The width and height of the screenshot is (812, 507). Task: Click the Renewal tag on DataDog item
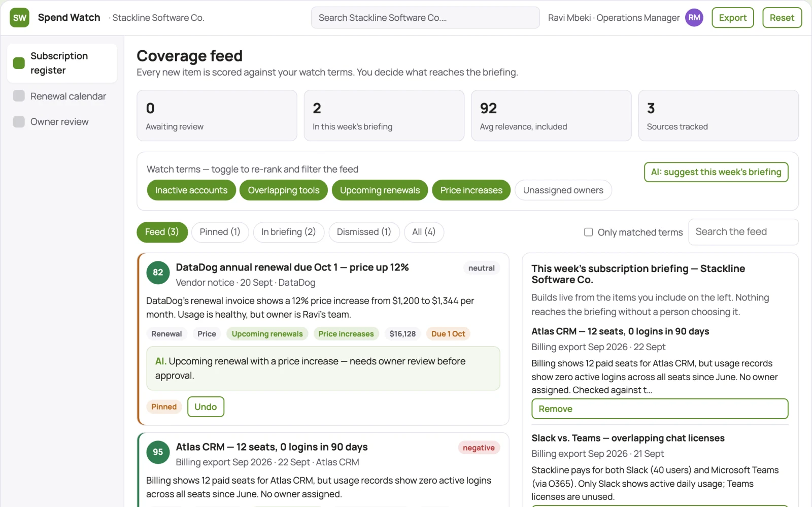[x=166, y=334]
